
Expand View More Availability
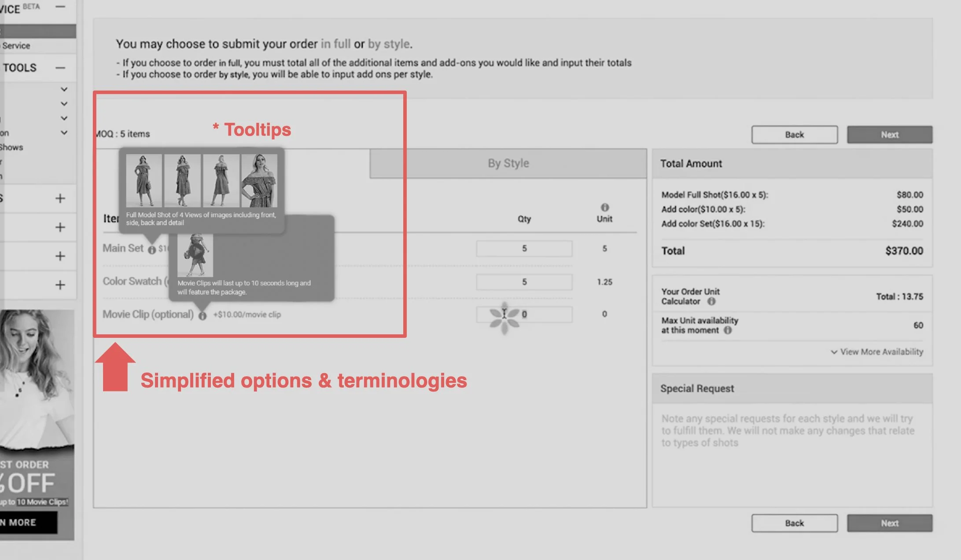click(876, 352)
